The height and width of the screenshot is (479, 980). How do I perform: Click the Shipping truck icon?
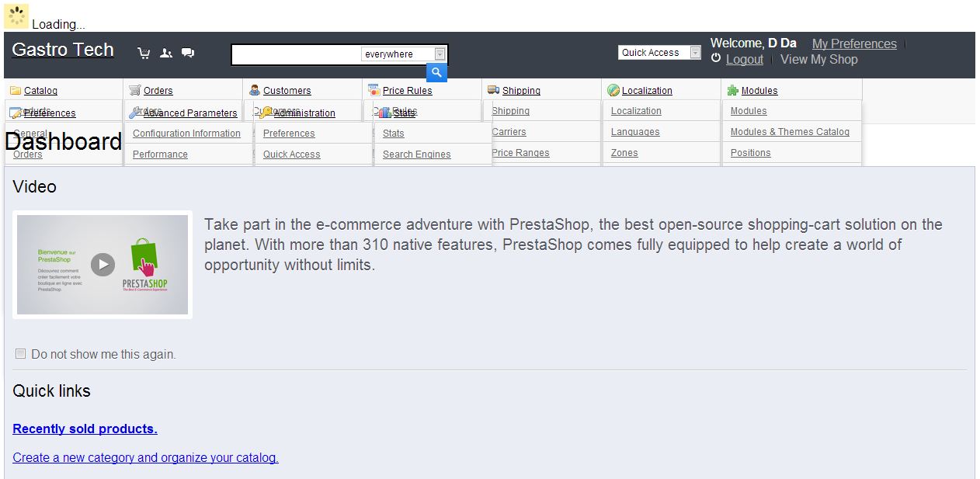tap(493, 90)
